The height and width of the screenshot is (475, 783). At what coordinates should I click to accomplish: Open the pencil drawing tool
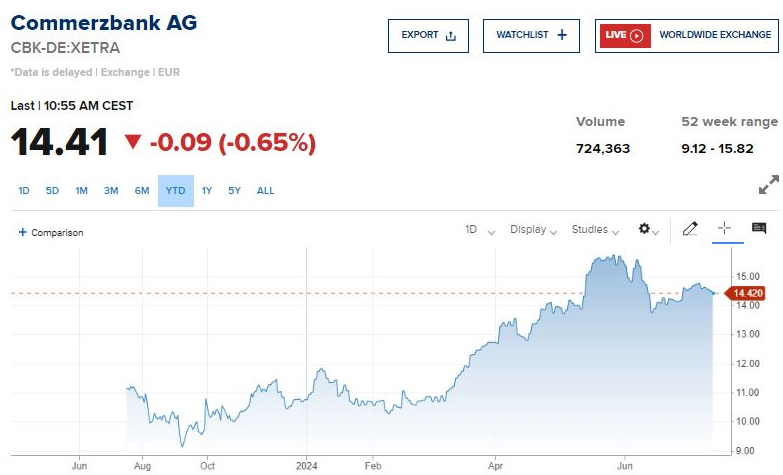(690, 229)
